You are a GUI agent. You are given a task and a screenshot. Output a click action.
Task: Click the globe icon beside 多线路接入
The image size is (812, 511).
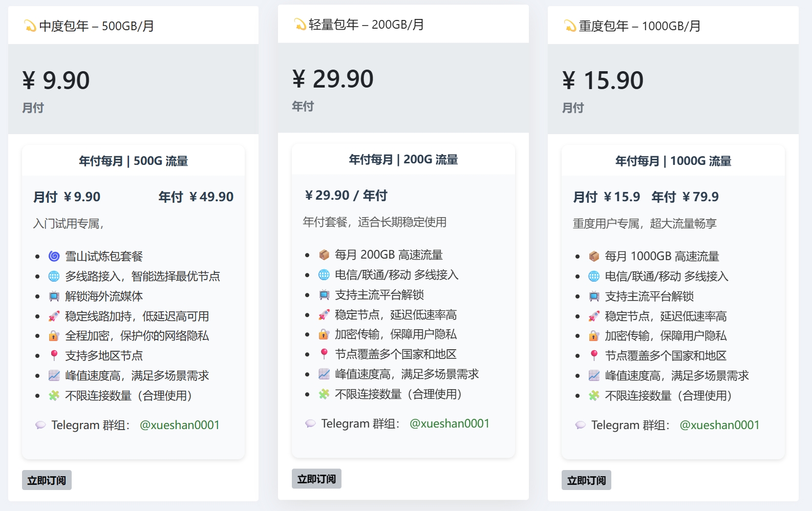pos(54,276)
